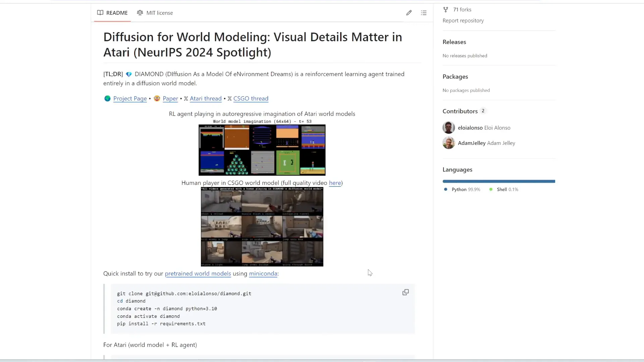Click the pencil edit README icon

pyautogui.click(x=409, y=13)
